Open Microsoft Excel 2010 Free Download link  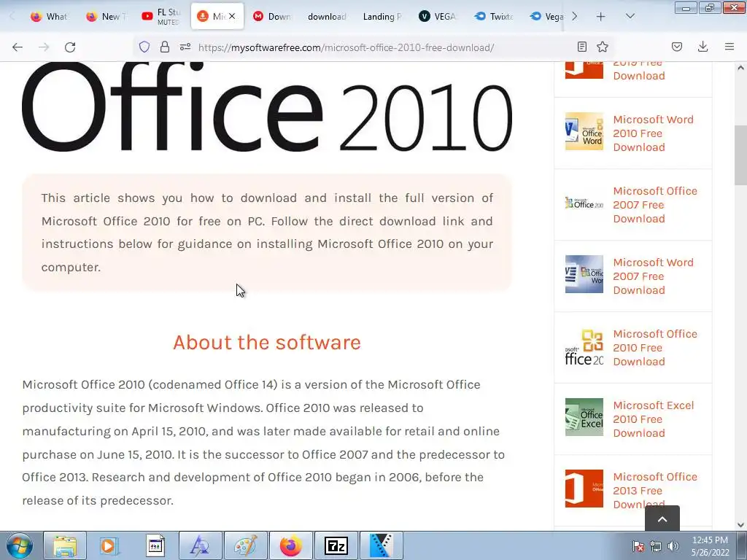(653, 419)
